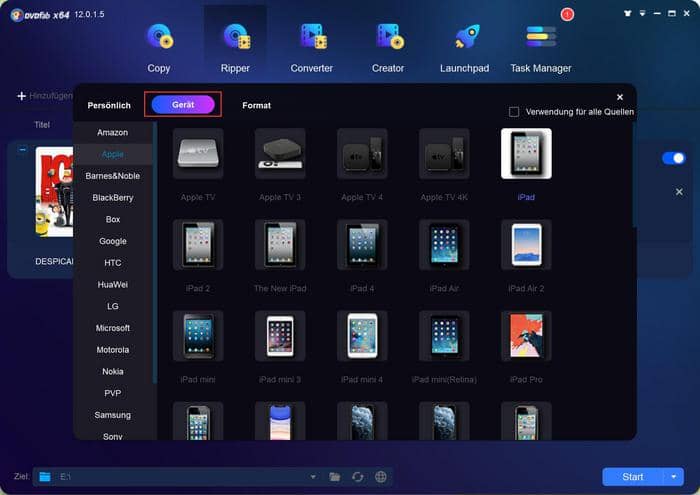Select BlackBerry in the brand list
Screen dimensions: 700x495
[112, 198]
